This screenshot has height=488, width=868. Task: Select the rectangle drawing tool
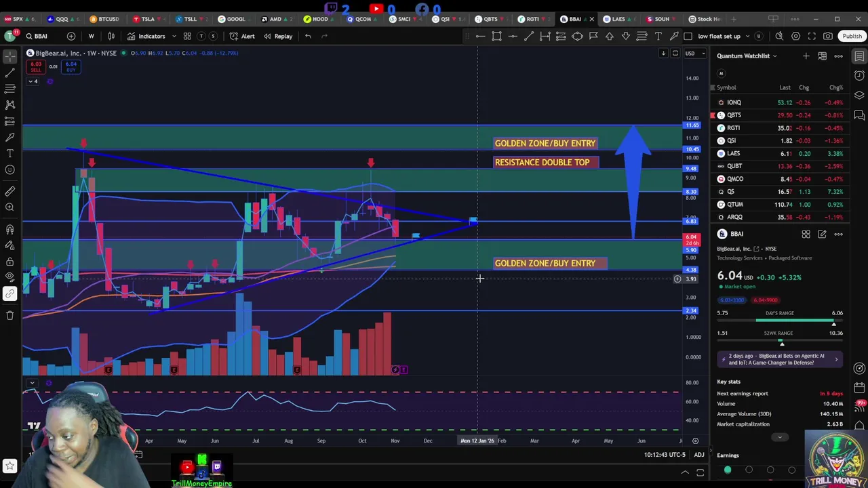496,36
